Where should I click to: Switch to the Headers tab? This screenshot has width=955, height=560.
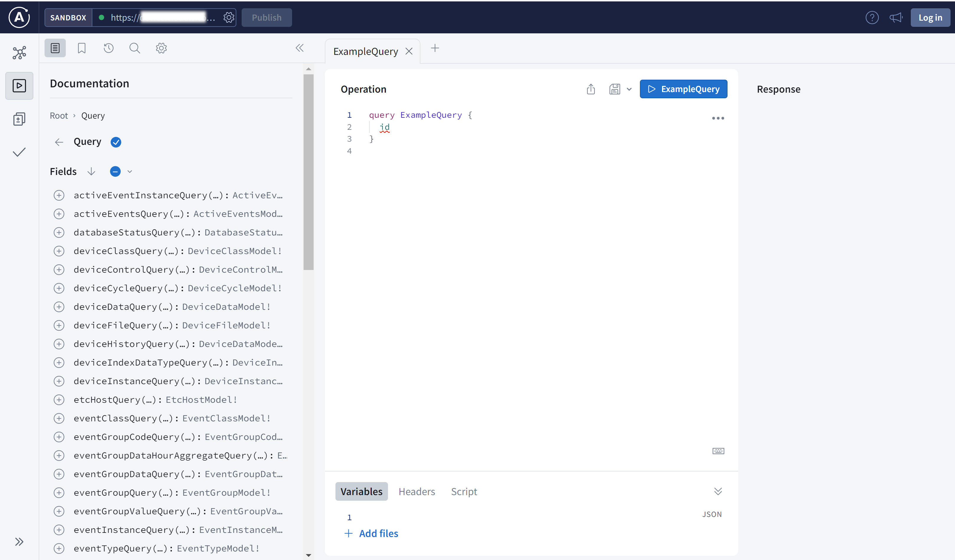(417, 492)
